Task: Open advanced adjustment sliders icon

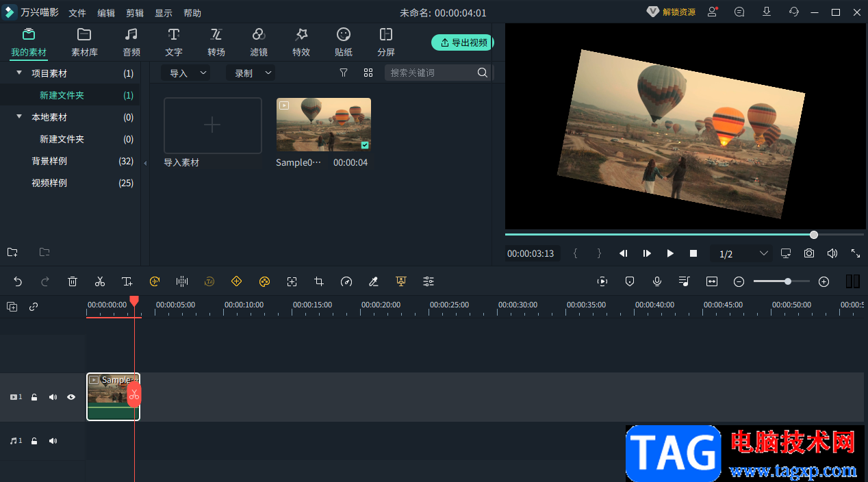Action: click(x=429, y=281)
